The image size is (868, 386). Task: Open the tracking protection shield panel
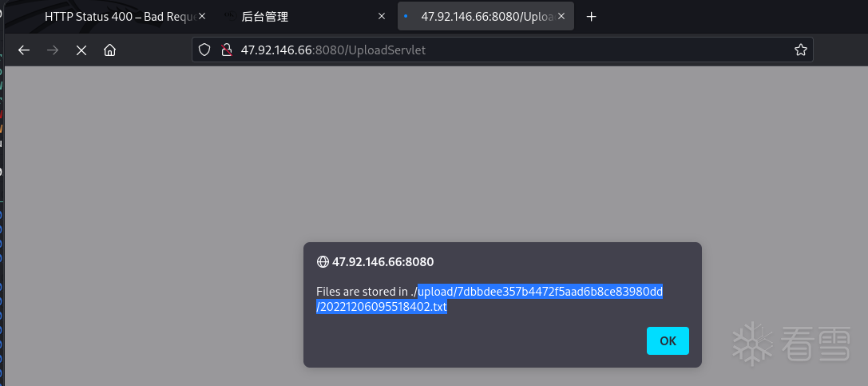coord(204,50)
